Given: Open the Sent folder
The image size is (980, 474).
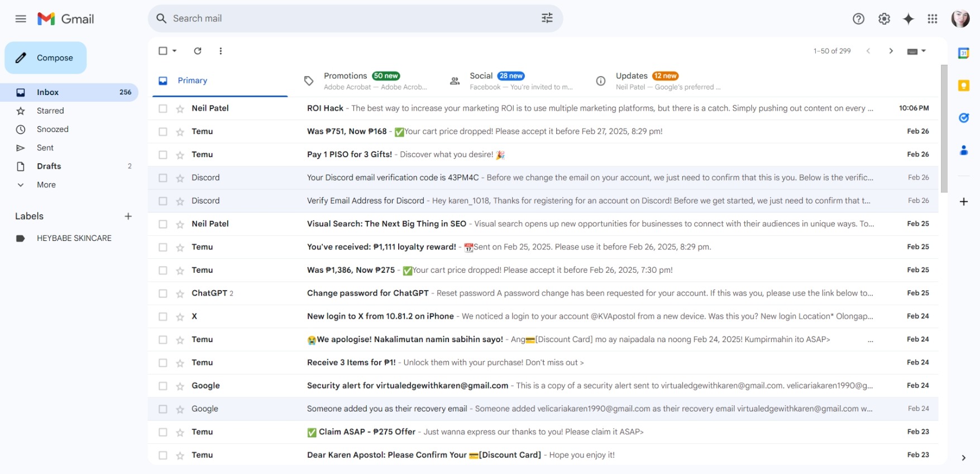Looking at the screenshot, I should [x=69, y=148].
